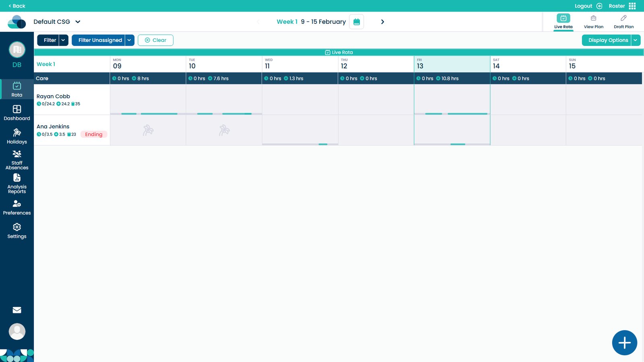The image size is (644, 362).
Task: Open the week calendar picker icon
Action: (x=357, y=22)
